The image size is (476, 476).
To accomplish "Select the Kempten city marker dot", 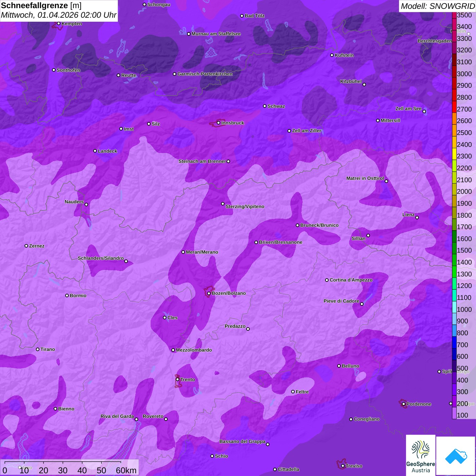I will click(x=58, y=23).
